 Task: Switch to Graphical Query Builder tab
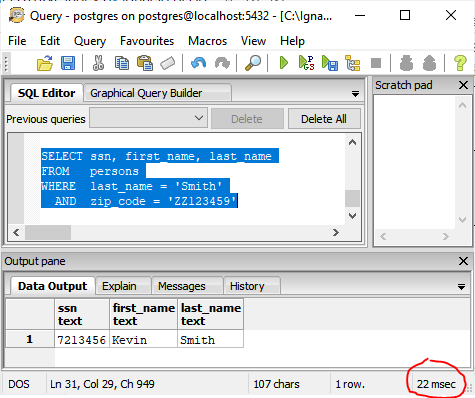pyautogui.click(x=146, y=93)
